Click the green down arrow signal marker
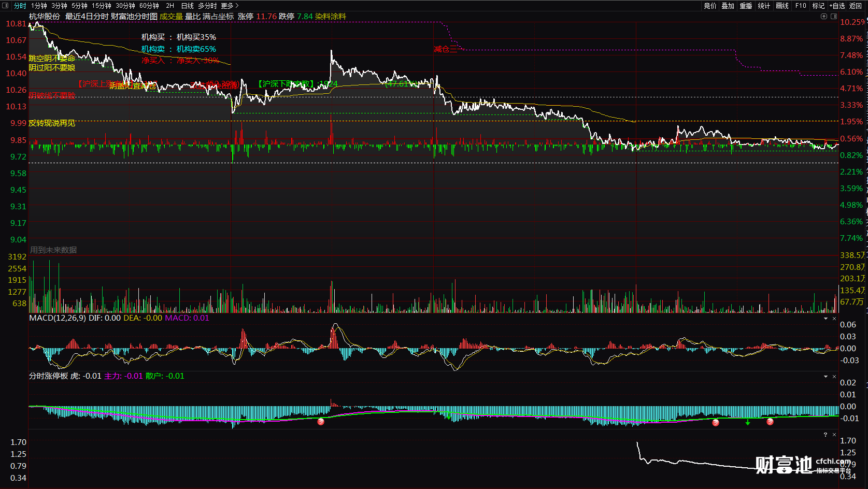The width and height of the screenshot is (868, 489). click(x=748, y=423)
